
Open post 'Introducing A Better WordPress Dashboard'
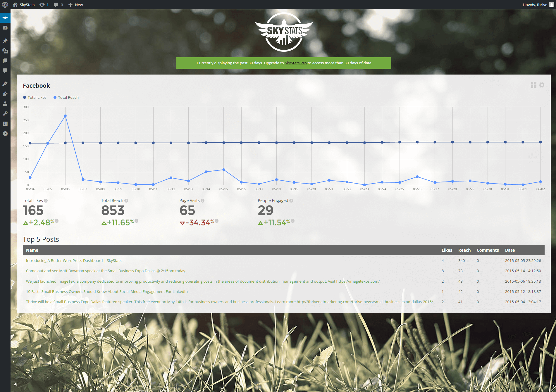pos(74,261)
